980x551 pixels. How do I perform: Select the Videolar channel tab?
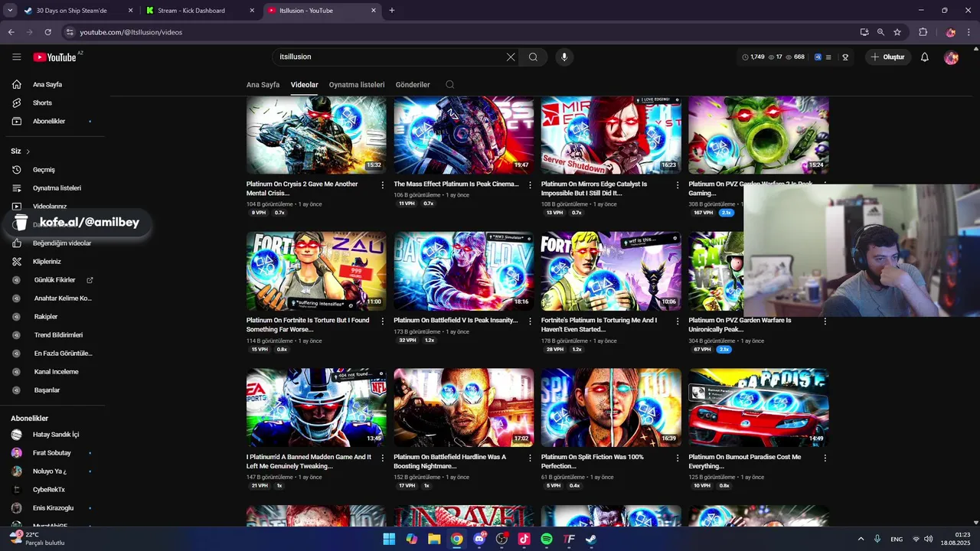pyautogui.click(x=305, y=85)
